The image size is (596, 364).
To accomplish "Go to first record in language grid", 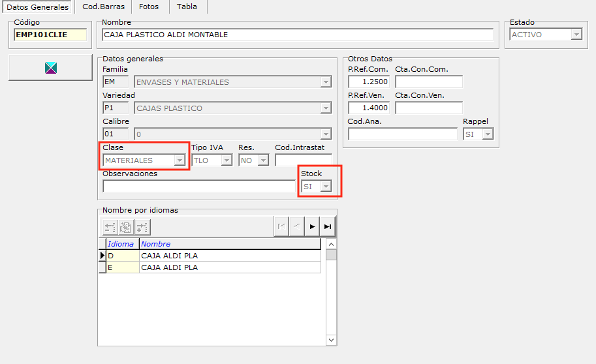I will pyautogui.click(x=281, y=226).
